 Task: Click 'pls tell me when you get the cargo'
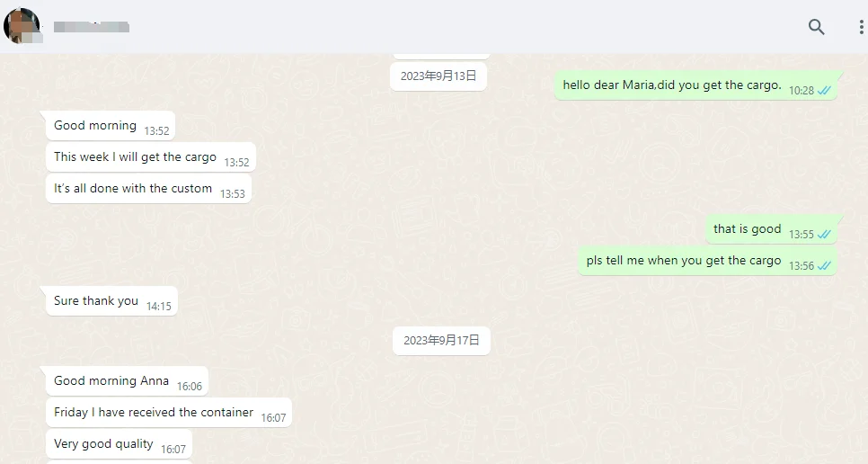(x=708, y=261)
